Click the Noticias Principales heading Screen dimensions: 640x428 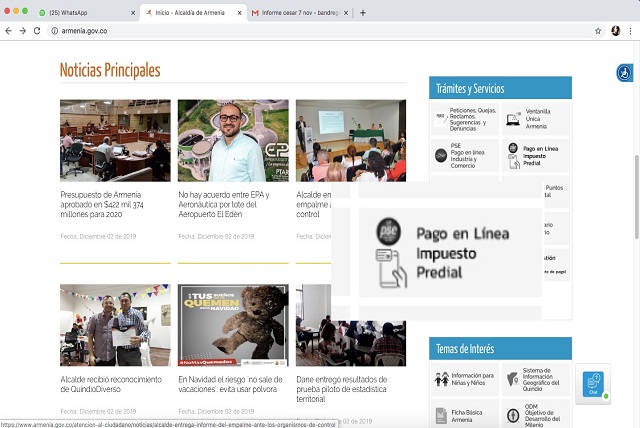pos(110,70)
